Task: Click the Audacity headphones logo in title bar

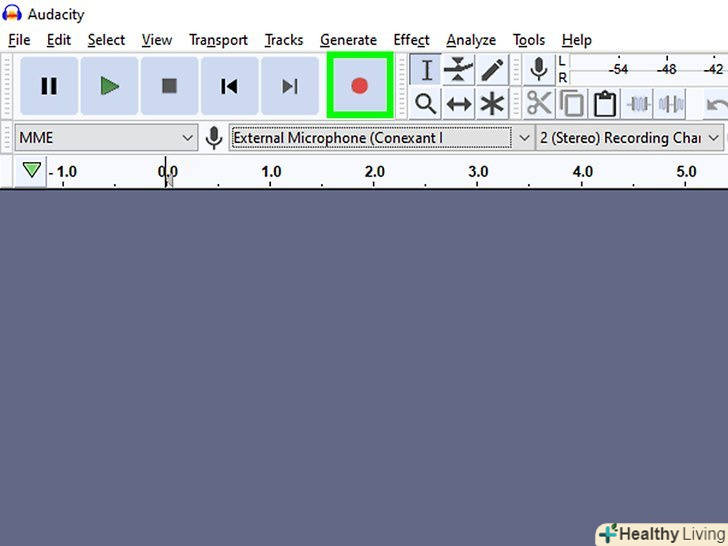Action: tap(12, 13)
